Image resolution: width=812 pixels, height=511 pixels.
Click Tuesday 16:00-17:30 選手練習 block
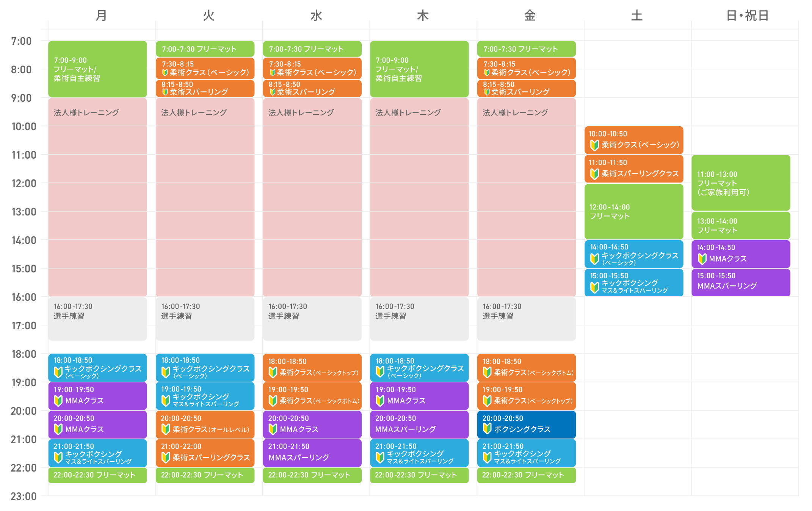205,319
